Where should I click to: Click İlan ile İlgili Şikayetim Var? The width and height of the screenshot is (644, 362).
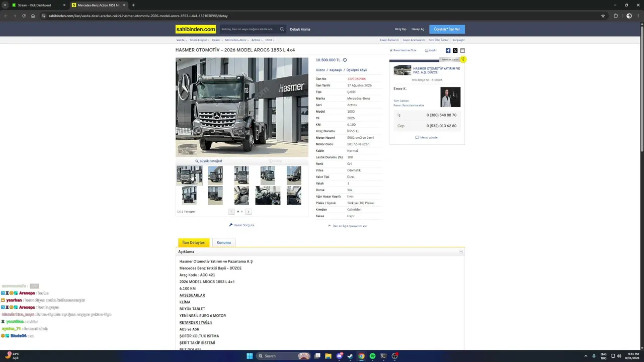[348, 226]
